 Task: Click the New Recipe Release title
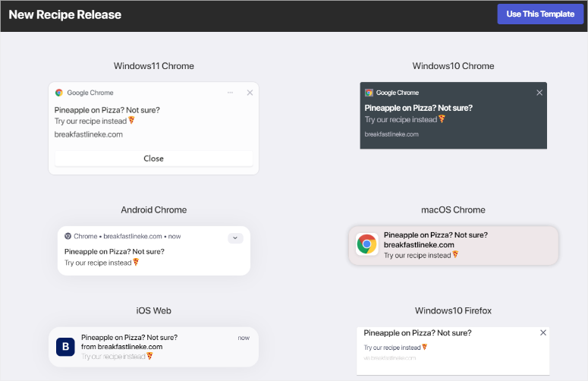click(x=65, y=14)
